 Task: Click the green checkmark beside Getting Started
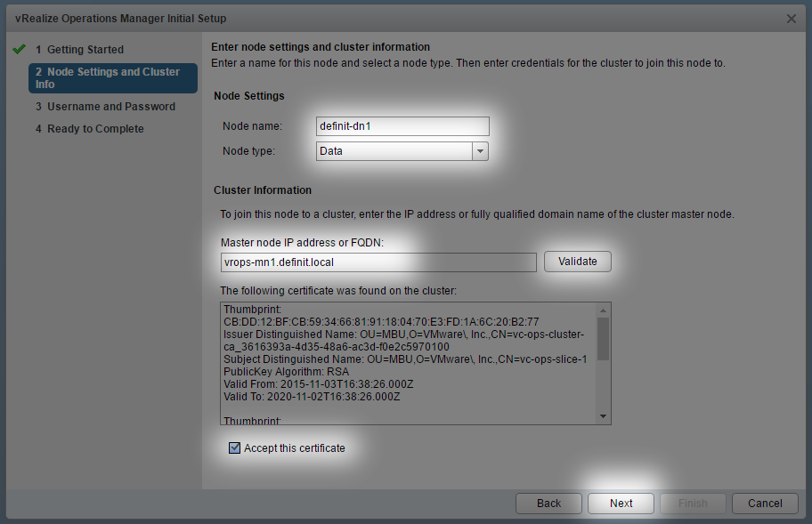(x=20, y=49)
